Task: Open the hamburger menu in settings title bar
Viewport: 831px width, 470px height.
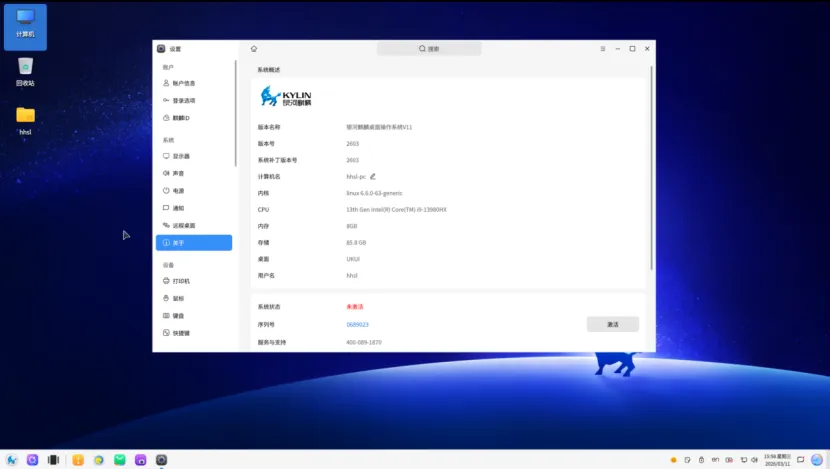Action: 603,49
